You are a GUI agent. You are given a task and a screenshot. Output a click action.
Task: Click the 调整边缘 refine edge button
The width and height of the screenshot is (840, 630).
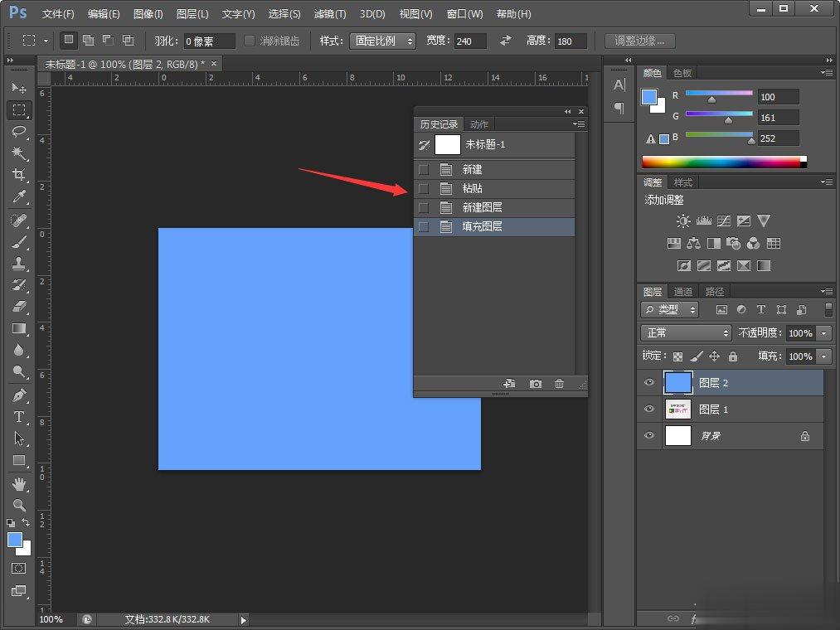click(x=639, y=41)
